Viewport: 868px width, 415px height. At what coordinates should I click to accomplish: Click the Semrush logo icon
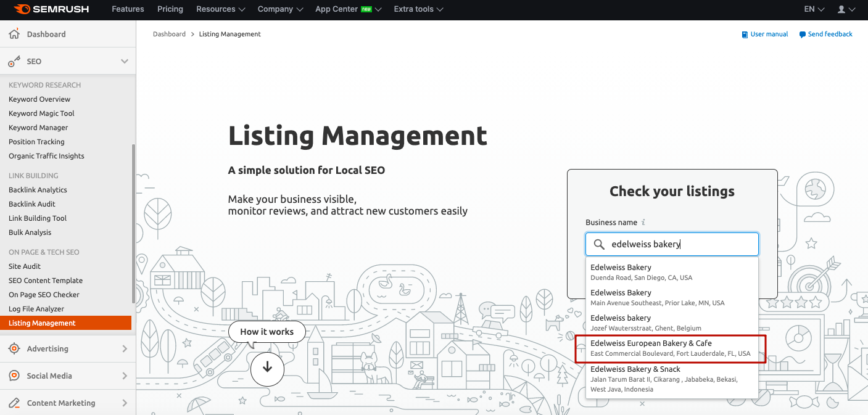(x=22, y=9)
